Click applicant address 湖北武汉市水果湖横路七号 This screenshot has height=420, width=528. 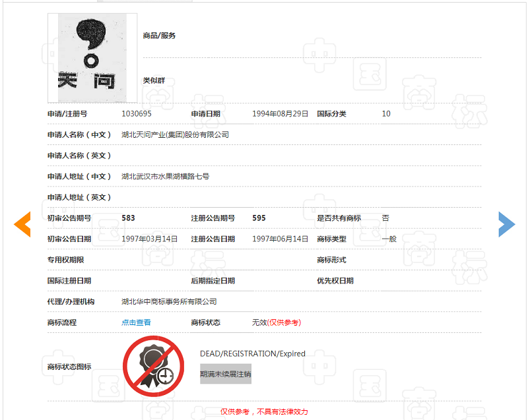coord(165,177)
